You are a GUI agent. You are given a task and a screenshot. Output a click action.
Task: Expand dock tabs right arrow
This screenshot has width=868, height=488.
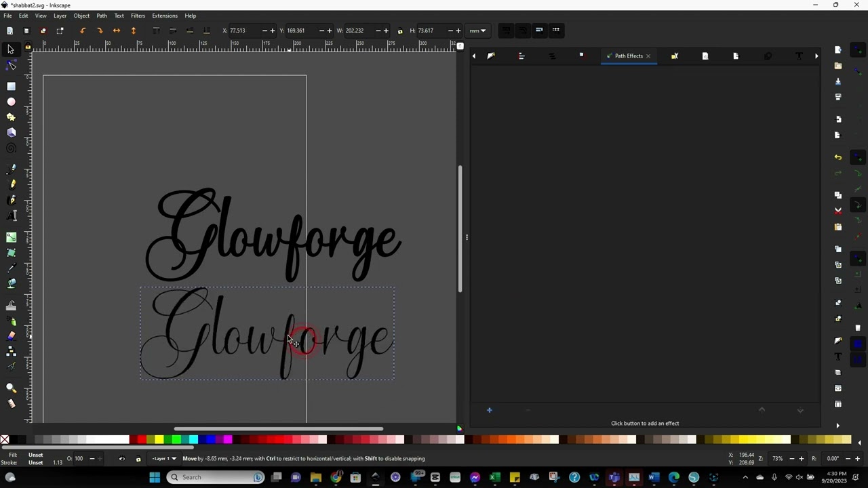pos(816,56)
